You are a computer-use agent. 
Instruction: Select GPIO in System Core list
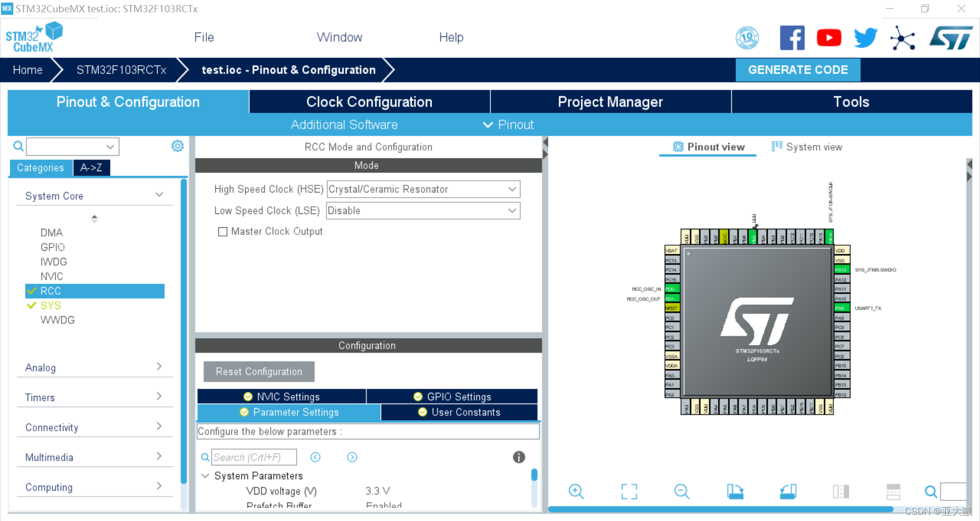tap(53, 247)
